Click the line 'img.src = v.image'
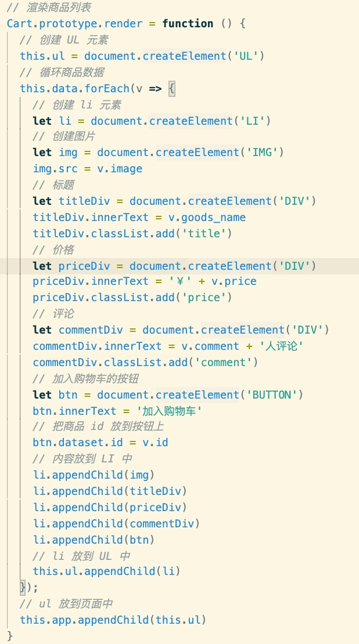The image size is (359, 644). [x=88, y=169]
